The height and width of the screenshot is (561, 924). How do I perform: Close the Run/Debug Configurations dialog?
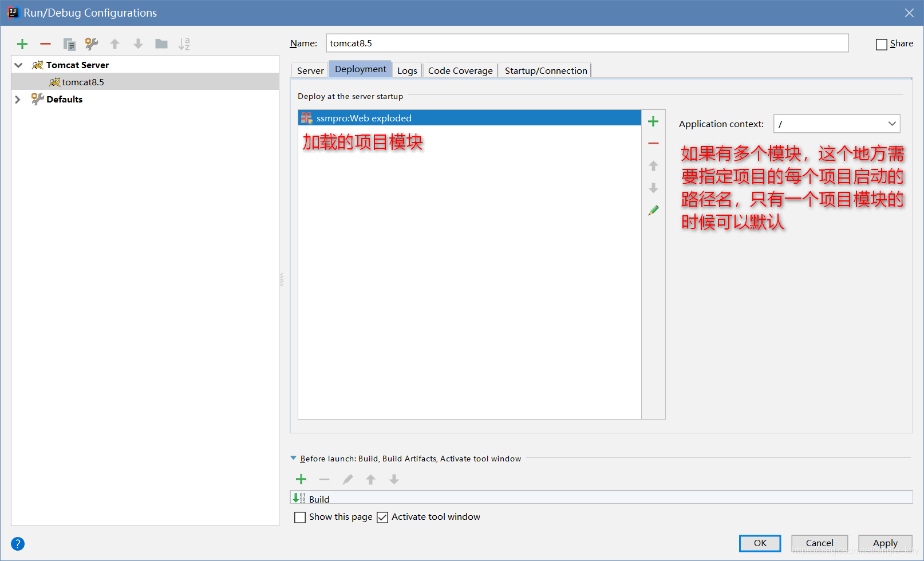(x=909, y=13)
